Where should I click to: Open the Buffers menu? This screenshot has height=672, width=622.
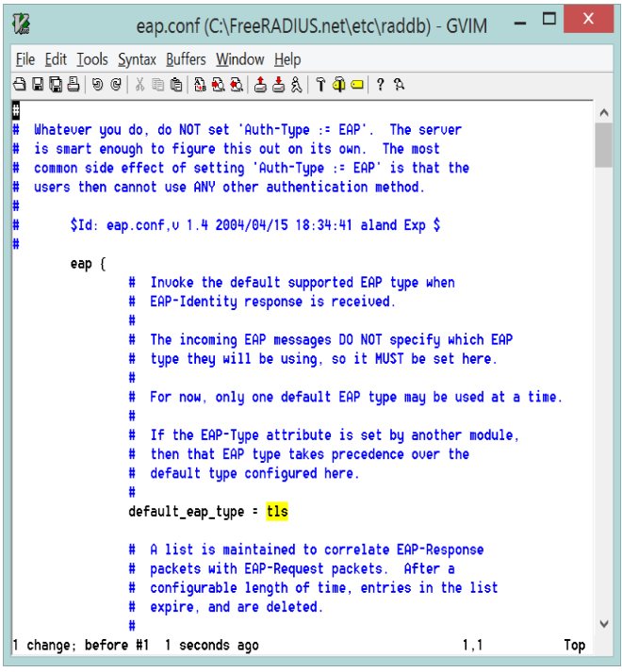[x=186, y=59]
